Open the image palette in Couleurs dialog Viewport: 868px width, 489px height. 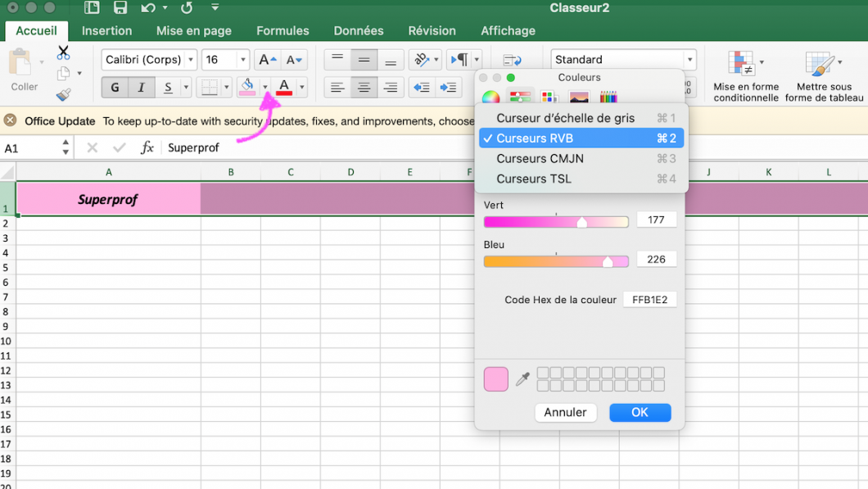pyautogui.click(x=578, y=97)
